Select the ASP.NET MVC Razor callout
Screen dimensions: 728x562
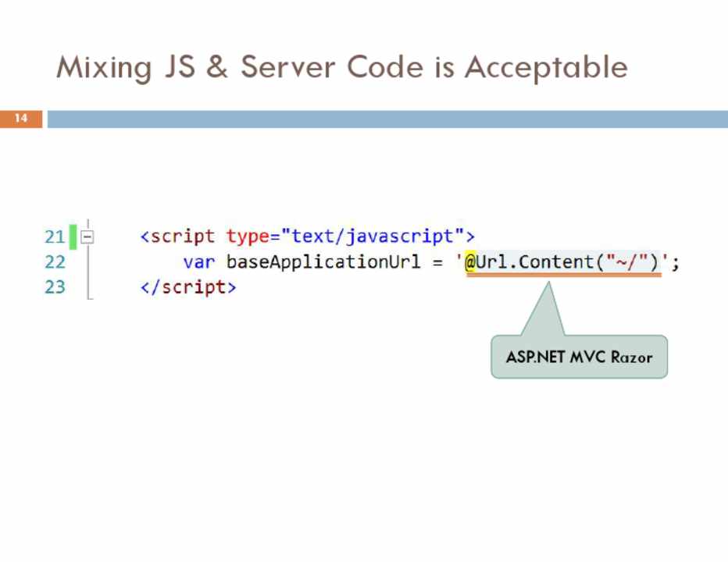point(579,357)
